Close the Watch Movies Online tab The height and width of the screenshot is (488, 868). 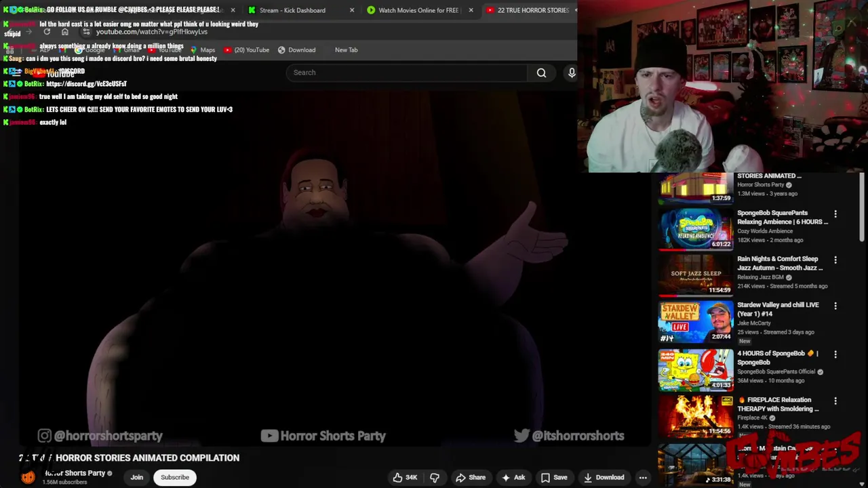(x=471, y=10)
